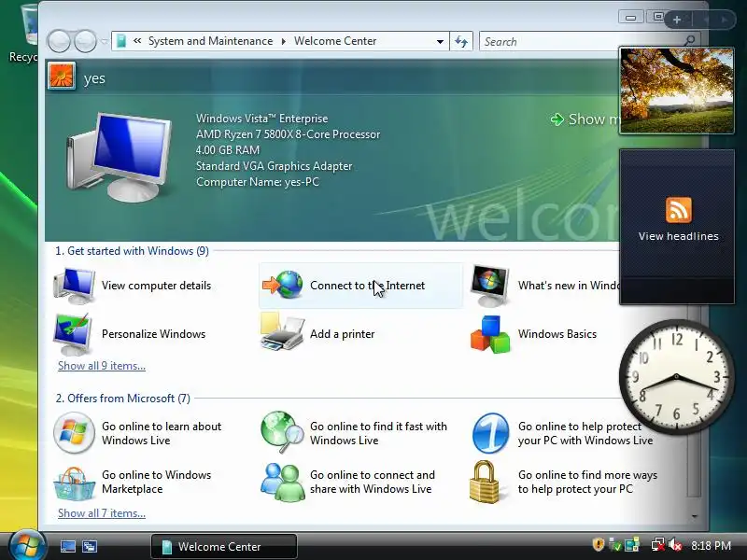Screen dimensions: 747x560
Task: Select the Add a printer icon
Action: point(282,332)
